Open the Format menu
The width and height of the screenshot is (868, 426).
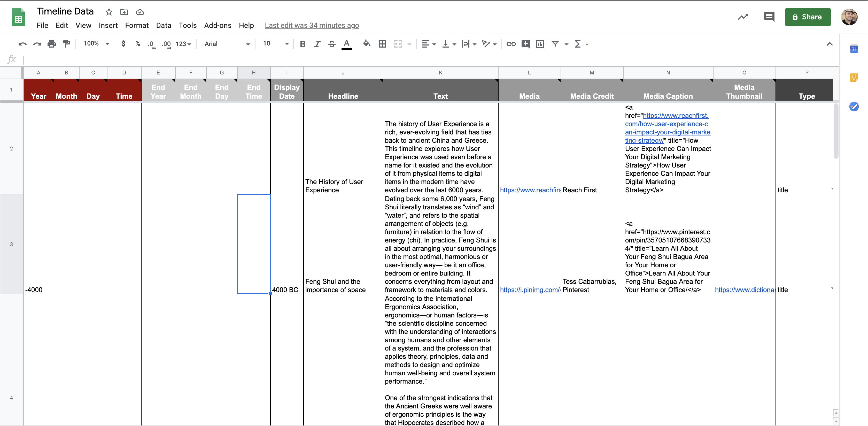pos(136,25)
